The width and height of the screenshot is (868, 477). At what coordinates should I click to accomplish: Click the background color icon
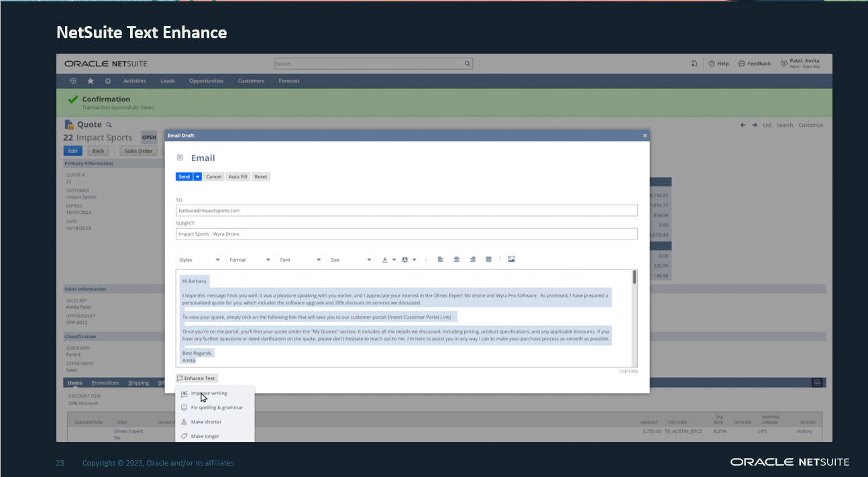coord(405,260)
